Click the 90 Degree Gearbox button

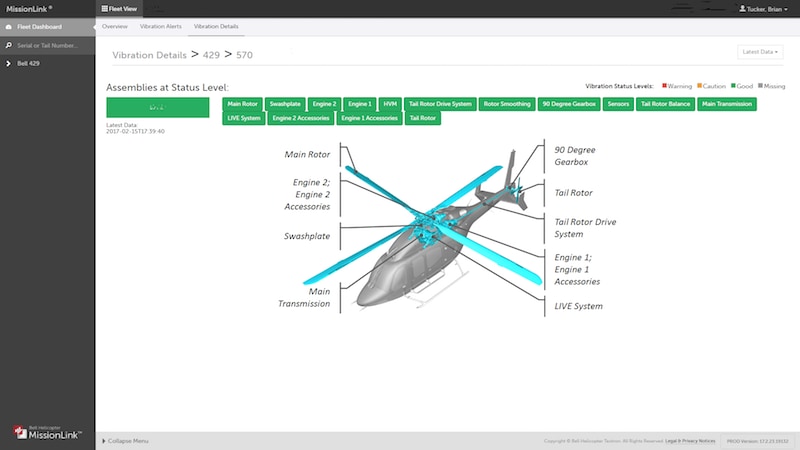[x=567, y=103]
